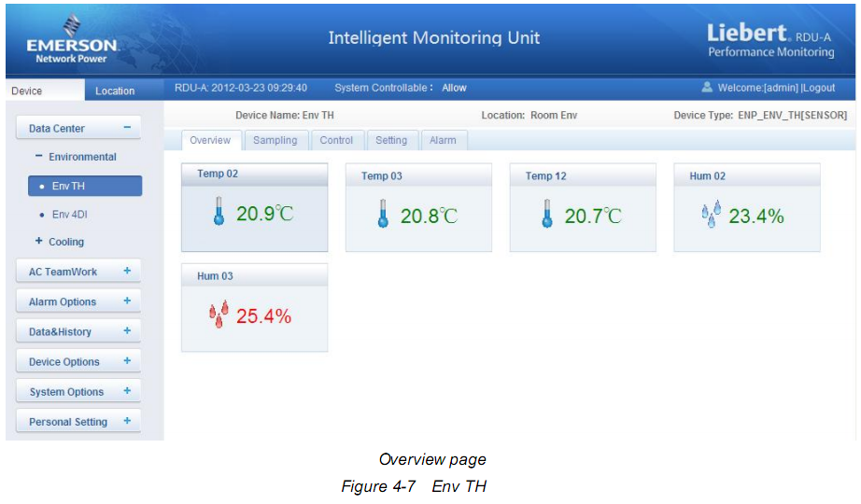The height and width of the screenshot is (504, 861).
Task: Click the Logout link
Action: click(817, 89)
